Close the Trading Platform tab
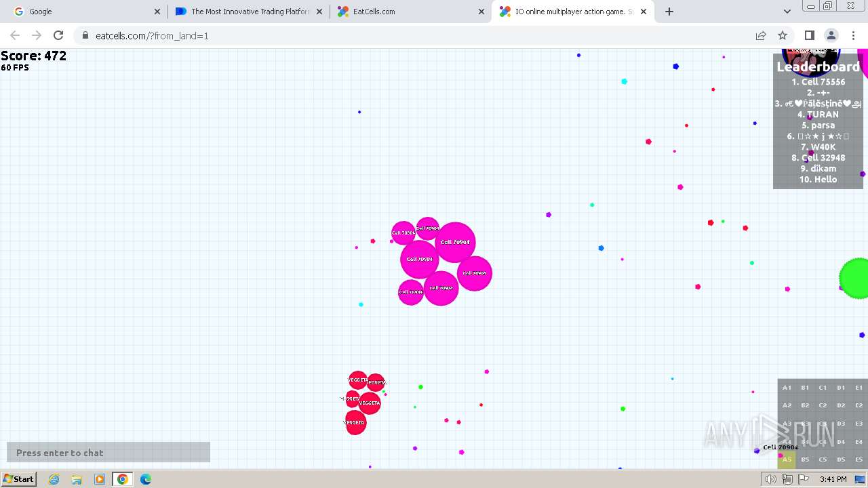 tap(319, 12)
